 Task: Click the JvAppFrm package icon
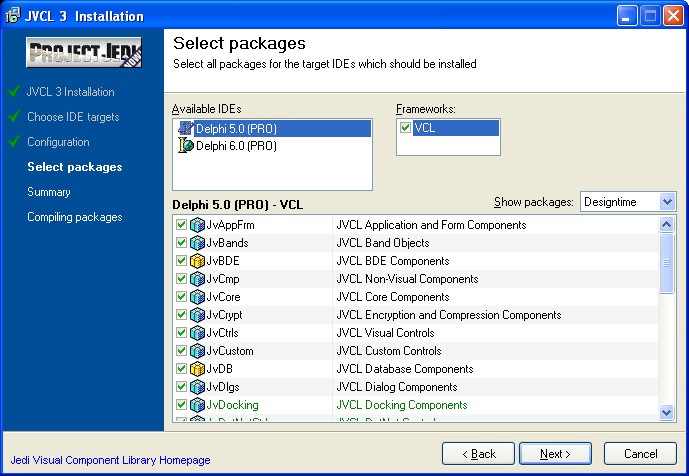197,225
